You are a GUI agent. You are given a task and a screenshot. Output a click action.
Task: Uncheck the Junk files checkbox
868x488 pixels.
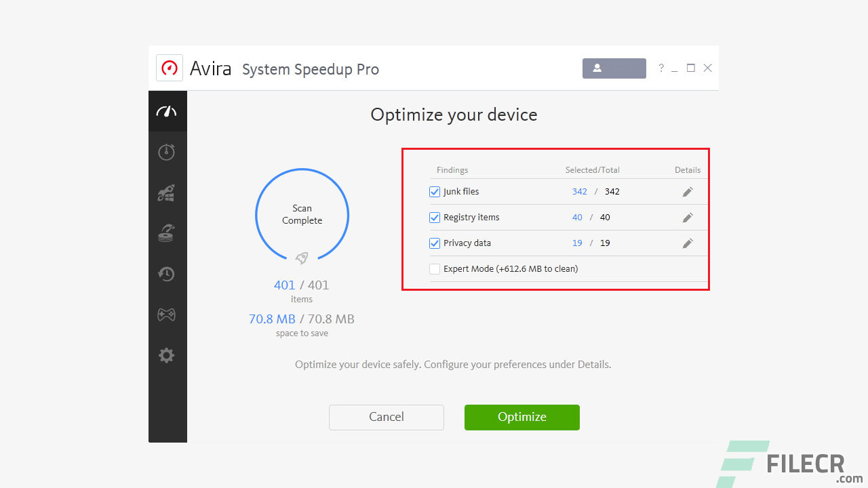click(435, 192)
